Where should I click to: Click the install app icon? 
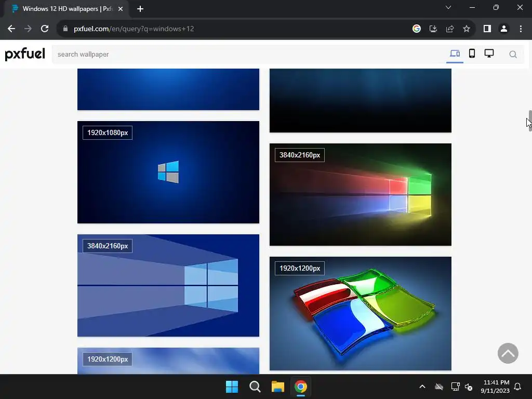tap(433, 29)
